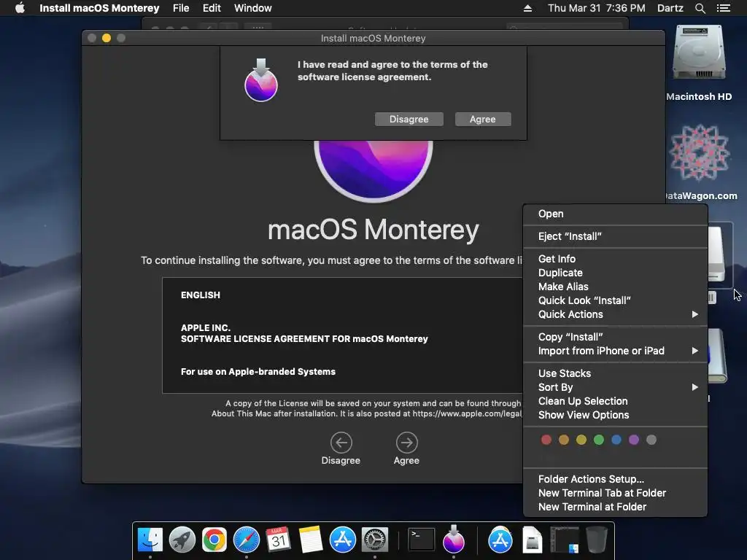Select Use Stacks in context menu
The image size is (747, 560).
pyautogui.click(x=615, y=373)
